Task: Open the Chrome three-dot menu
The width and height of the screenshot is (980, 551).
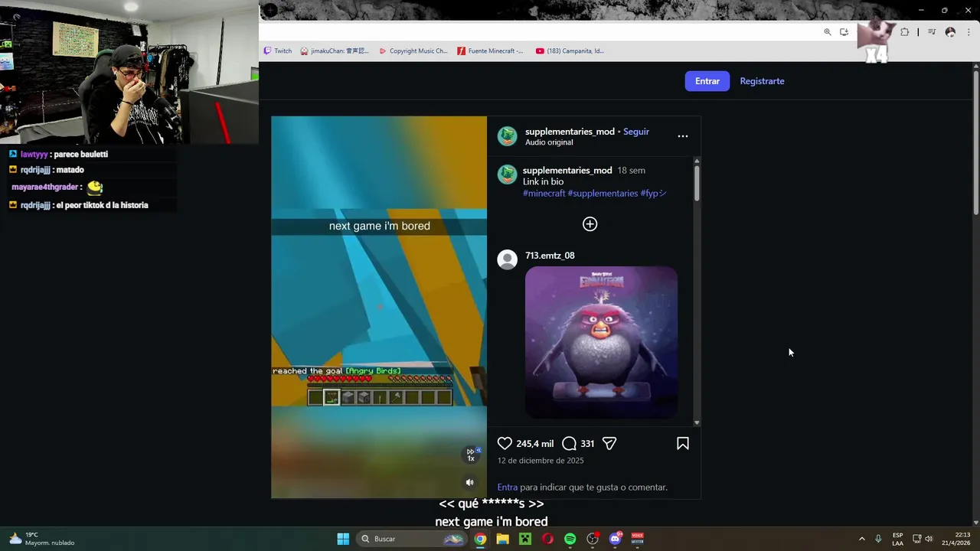Action: coord(969,32)
